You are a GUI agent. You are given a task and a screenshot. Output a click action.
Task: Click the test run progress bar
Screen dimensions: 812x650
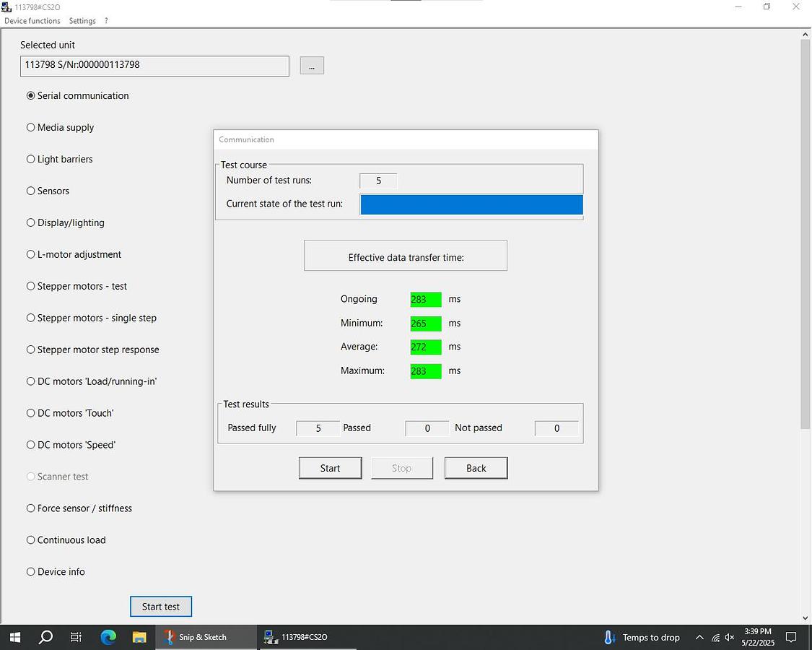coord(471,204)
